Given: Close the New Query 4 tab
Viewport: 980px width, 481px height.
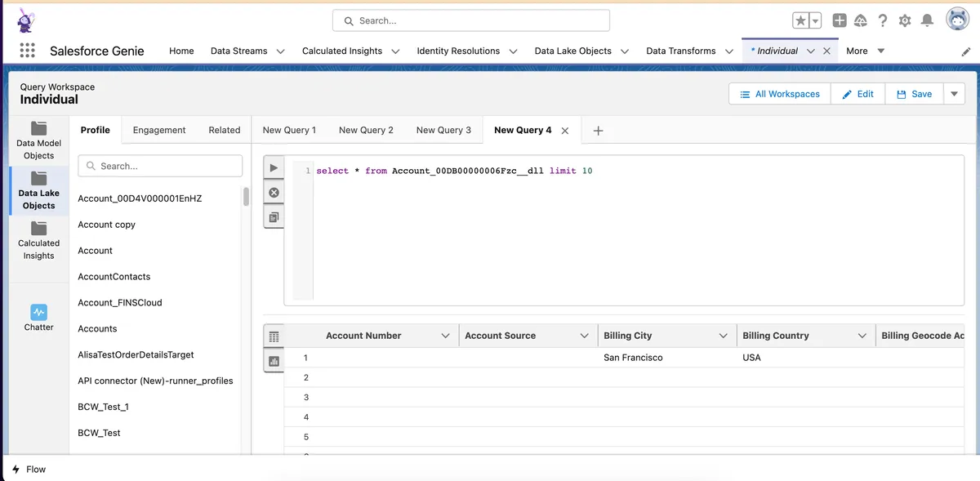Looking at the screenshot, I should point(565,131).
